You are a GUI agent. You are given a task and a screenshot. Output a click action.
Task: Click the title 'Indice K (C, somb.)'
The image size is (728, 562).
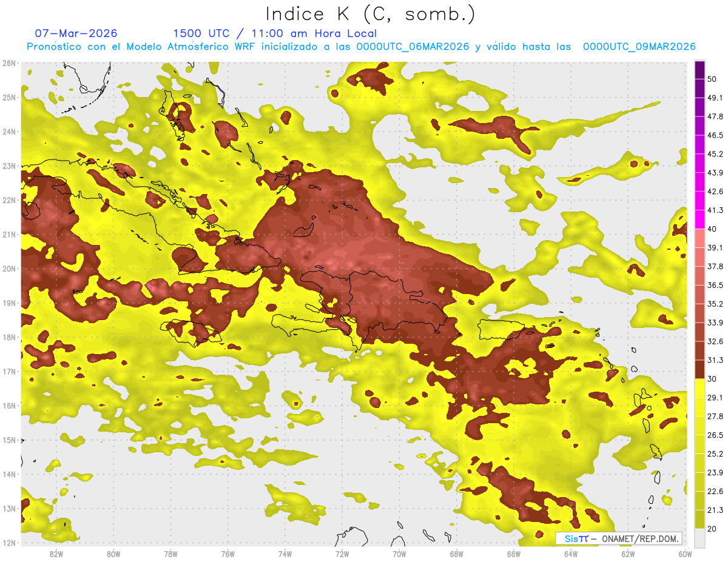tap(371, 15)
